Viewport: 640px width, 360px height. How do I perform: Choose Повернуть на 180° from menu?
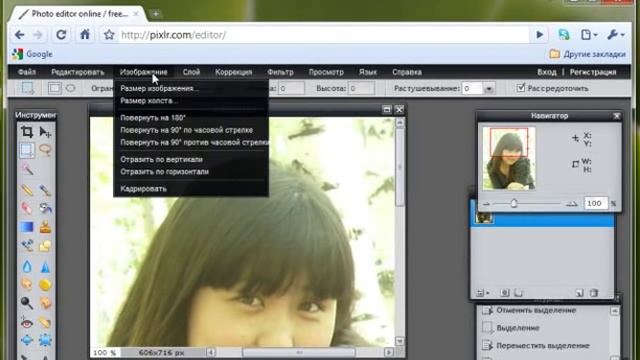click(153, 118)
